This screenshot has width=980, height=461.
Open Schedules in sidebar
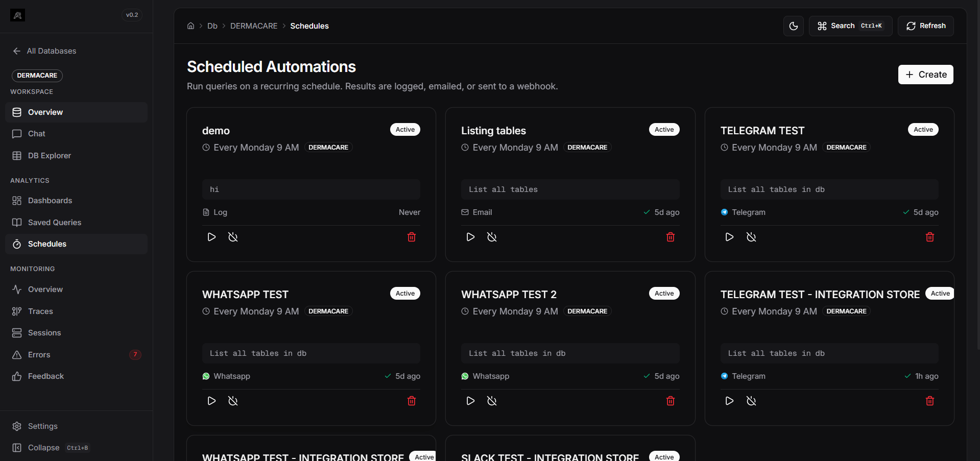[x=76, y=244]
